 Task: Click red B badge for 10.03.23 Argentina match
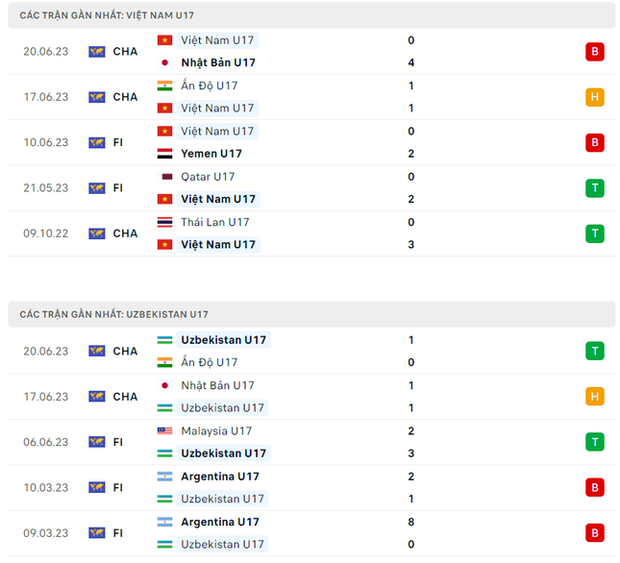coord(595,488)
